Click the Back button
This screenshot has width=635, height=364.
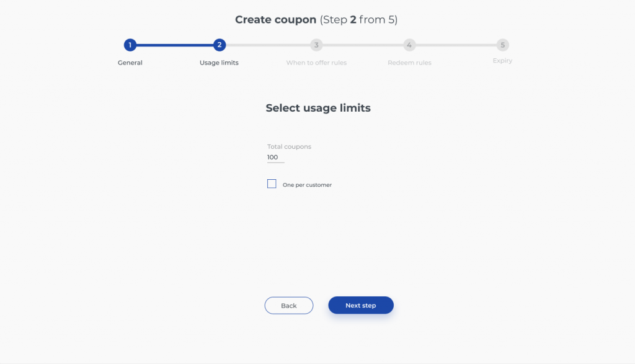[x=289, y=306]
